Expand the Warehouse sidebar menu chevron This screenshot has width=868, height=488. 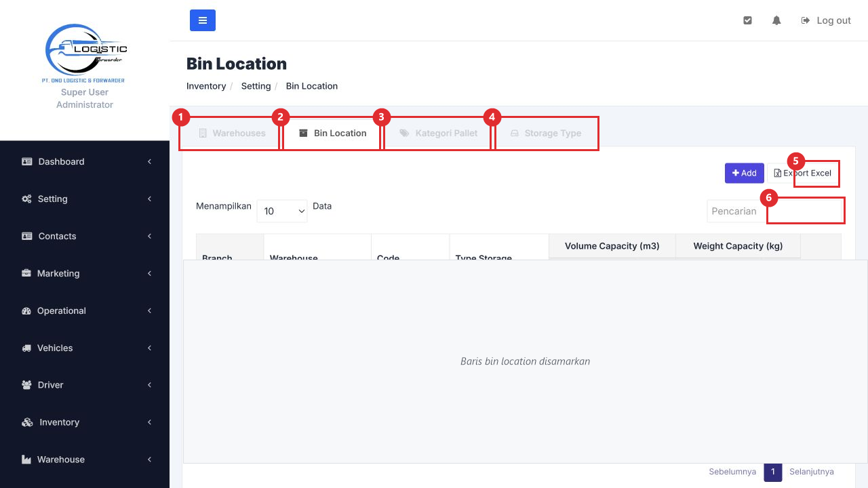tap(149, 460)
